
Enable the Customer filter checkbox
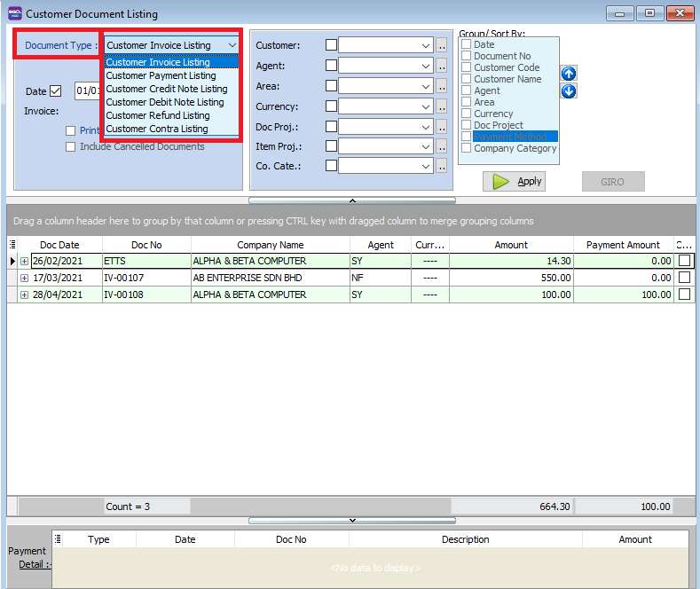(331, 45)
